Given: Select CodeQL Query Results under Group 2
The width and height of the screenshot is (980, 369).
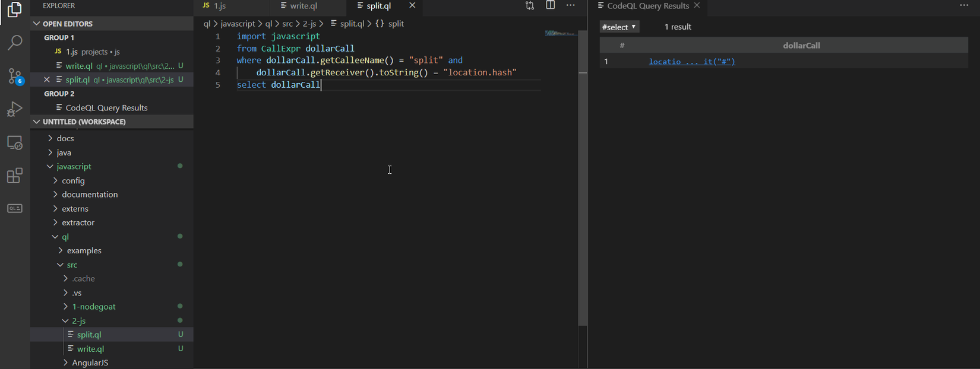Looking at the screenshot, I should pyautogui.click(x=112, y=107).
